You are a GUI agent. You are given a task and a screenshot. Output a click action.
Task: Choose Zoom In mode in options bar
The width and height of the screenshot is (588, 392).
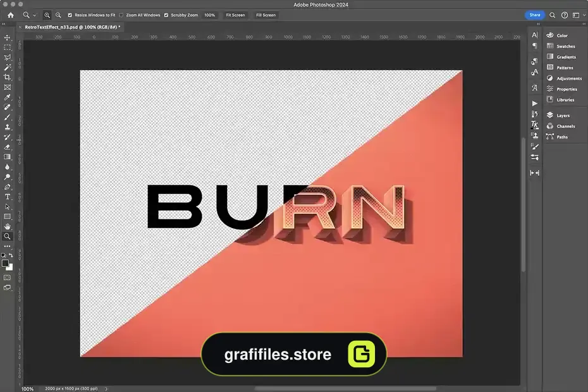click(x=47, y=15)
